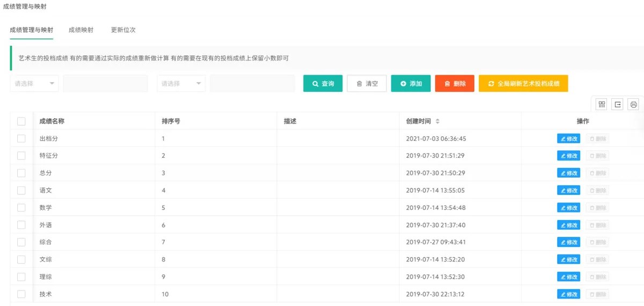The height and width of the screenshot is (306, 644).
Task: Check the box for the 文综 row
Action: (21, 259)
